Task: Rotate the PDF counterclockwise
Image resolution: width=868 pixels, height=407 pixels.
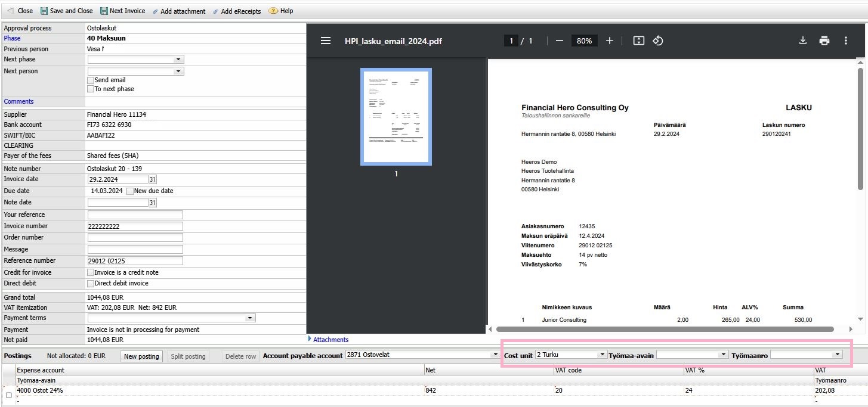Action: click(x=658, y=41)
